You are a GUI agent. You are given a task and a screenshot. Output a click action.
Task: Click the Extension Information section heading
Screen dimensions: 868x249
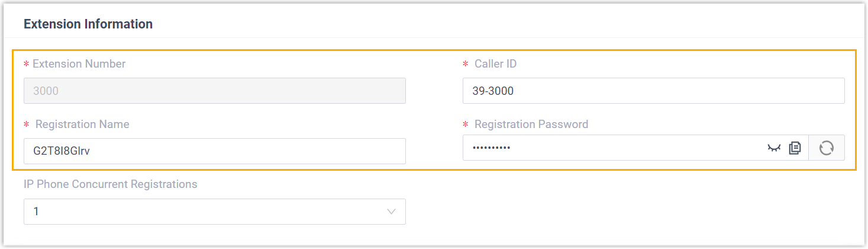[x=88, y=24]
